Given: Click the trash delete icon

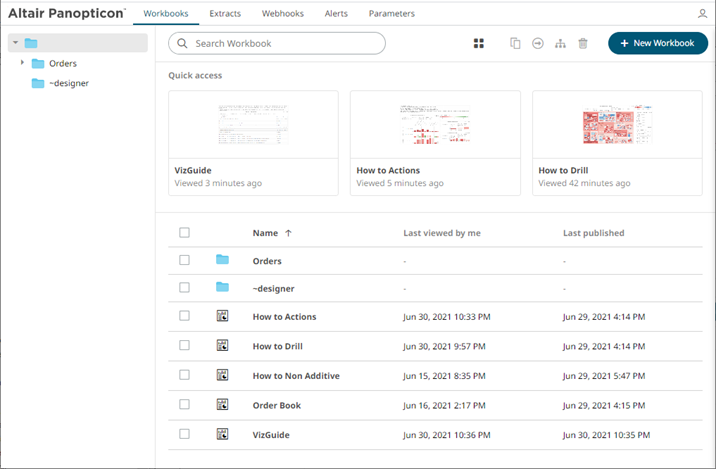Looking at the screenshot, I should 583,44.
